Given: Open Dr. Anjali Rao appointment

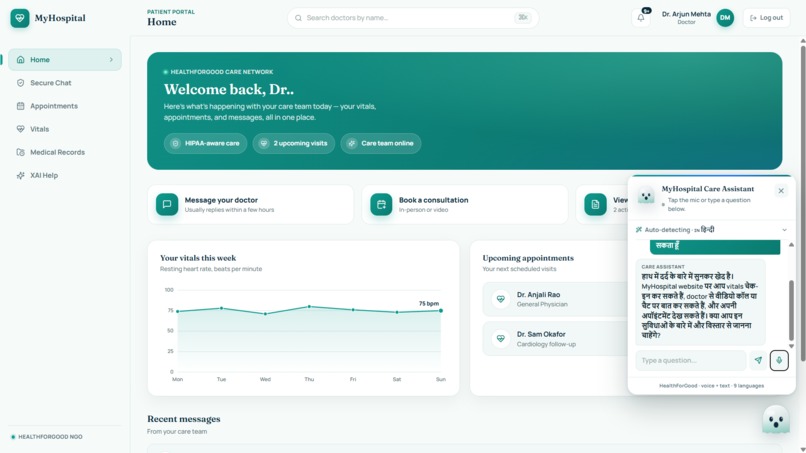Looking at the screenshot, I should pyautogui.click(x=555, y=299).
